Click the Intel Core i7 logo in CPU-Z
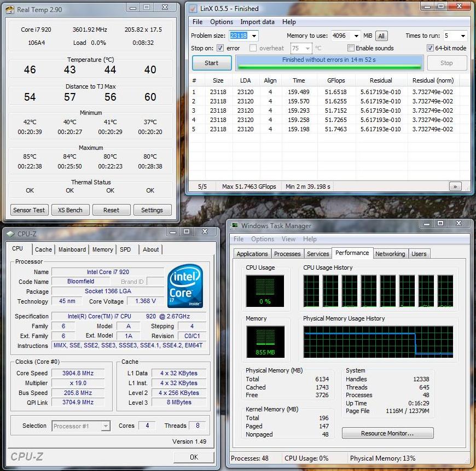Screen dimensions: 476x471 click(x=185, y=286)
